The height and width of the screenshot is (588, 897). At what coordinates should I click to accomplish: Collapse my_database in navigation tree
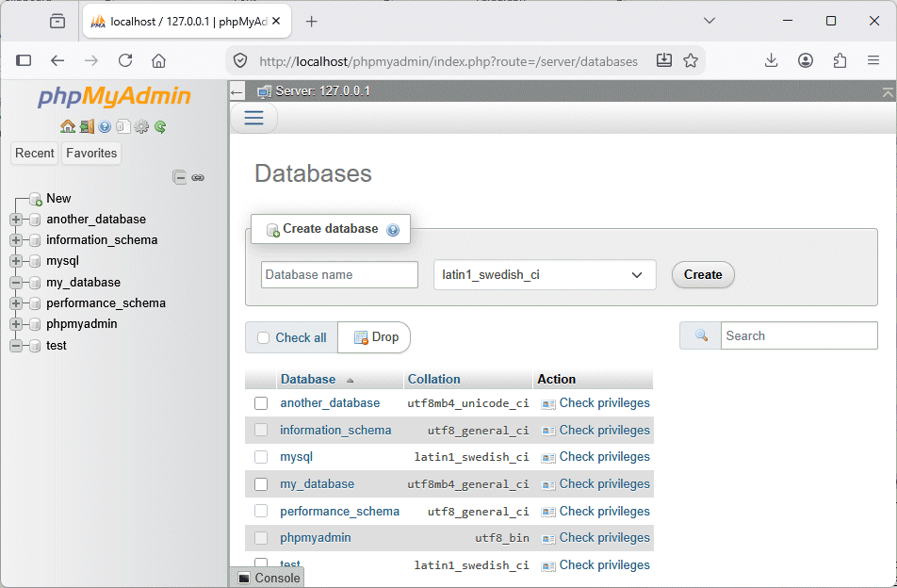(16, 283)
